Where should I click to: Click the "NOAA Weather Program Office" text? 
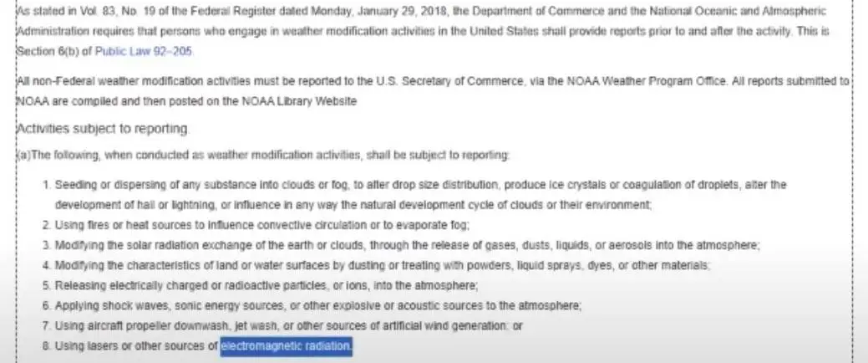pyautogui.click(x=621, y=81)
